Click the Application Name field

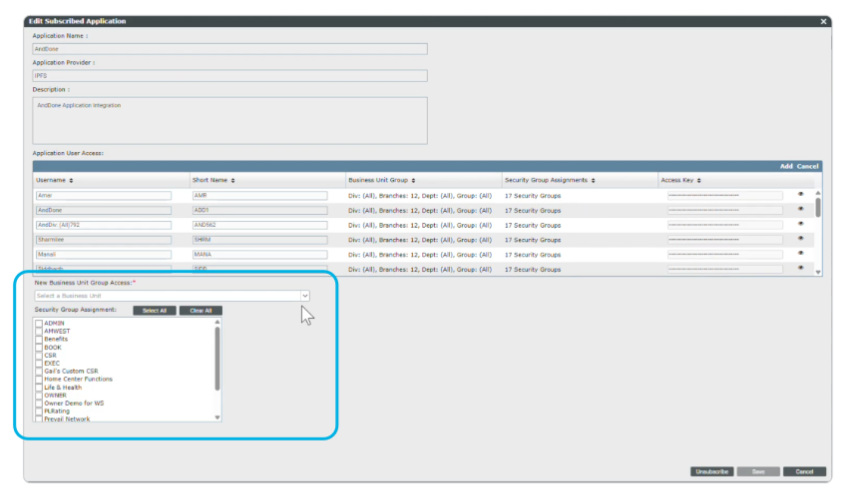pos(230,49)
